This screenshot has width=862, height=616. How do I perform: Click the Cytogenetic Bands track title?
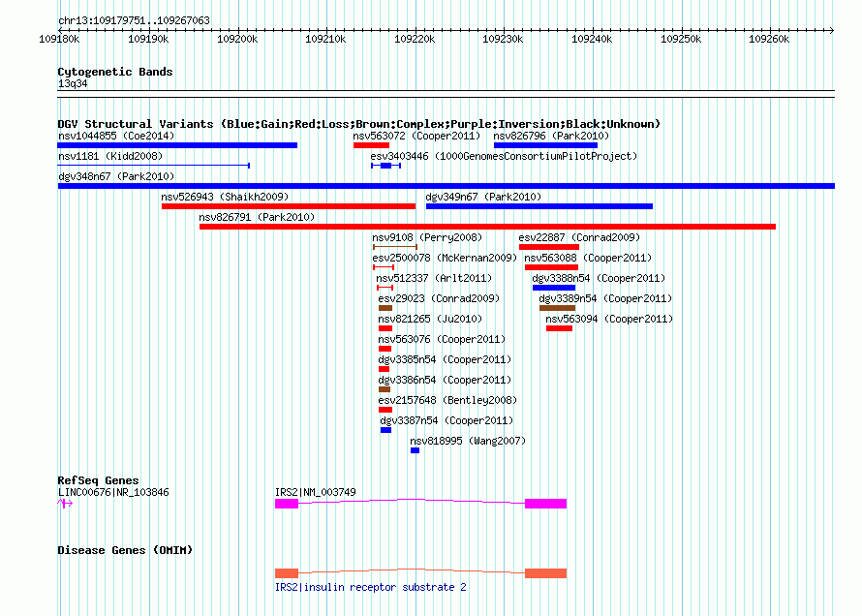[x=115, y=72]
